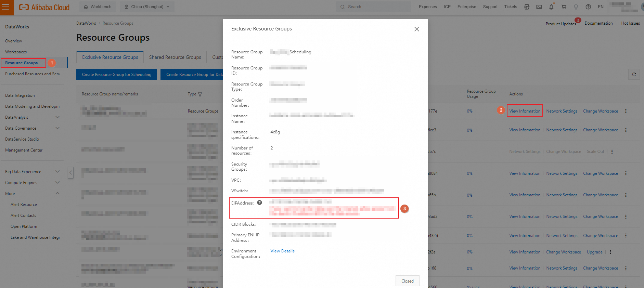Screen dimensions: 644x288
Task: Open DataService Studio sidebar item
Action: point(22,139)
